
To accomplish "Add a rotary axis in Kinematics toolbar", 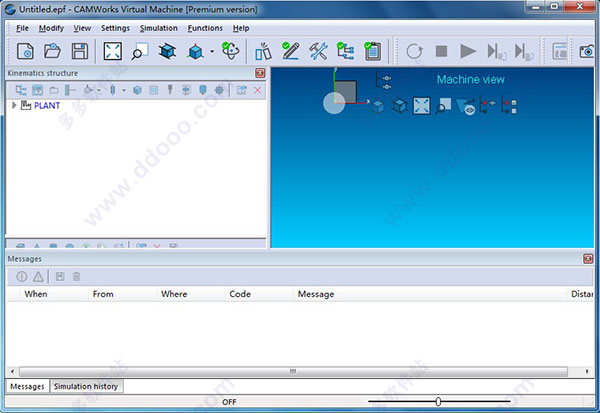I will click(88, 90).
